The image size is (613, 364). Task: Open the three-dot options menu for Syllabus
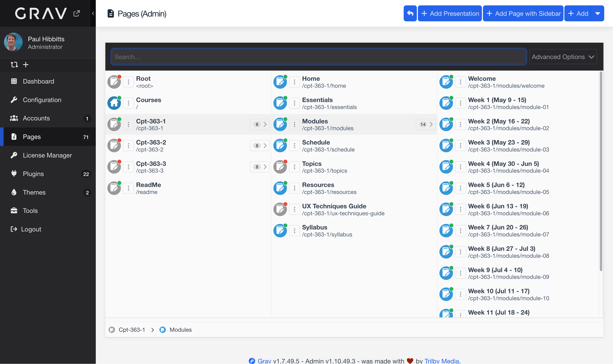pos(294,230)
